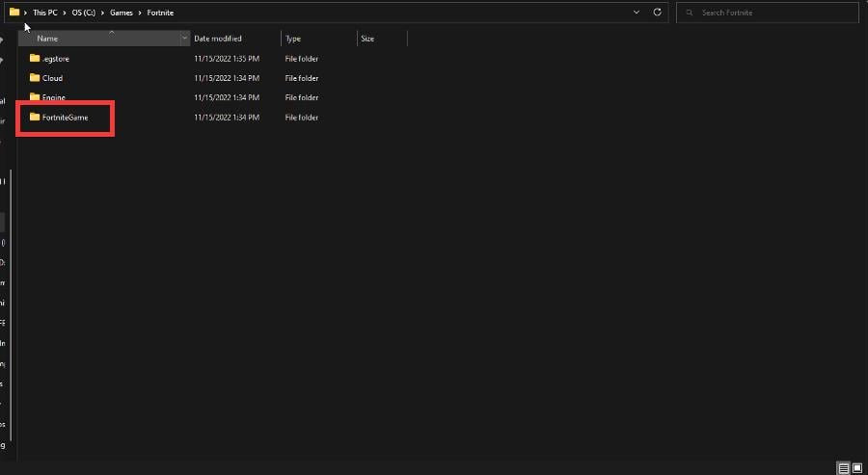
Task: Open the FortniteGame folder
Action: (x=65, y=118)
